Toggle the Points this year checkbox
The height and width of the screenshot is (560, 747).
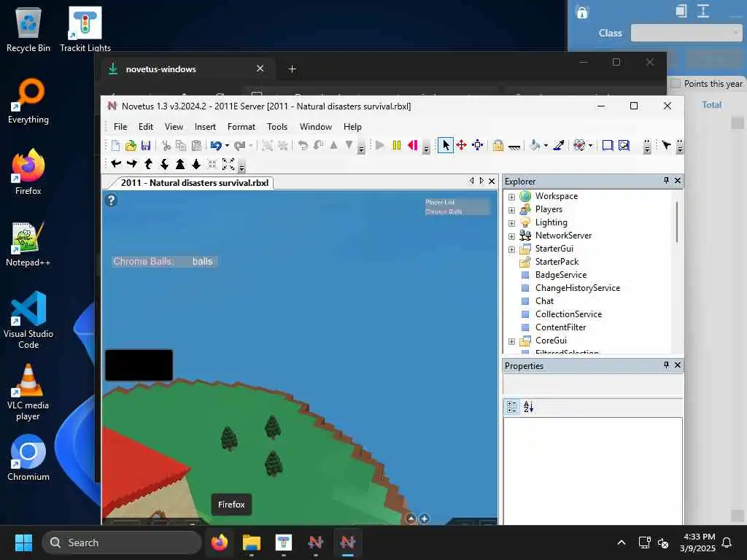coord(675,83)
